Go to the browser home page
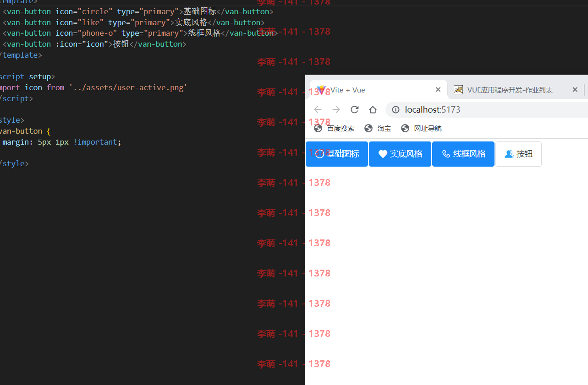 [x=373, y=109]
